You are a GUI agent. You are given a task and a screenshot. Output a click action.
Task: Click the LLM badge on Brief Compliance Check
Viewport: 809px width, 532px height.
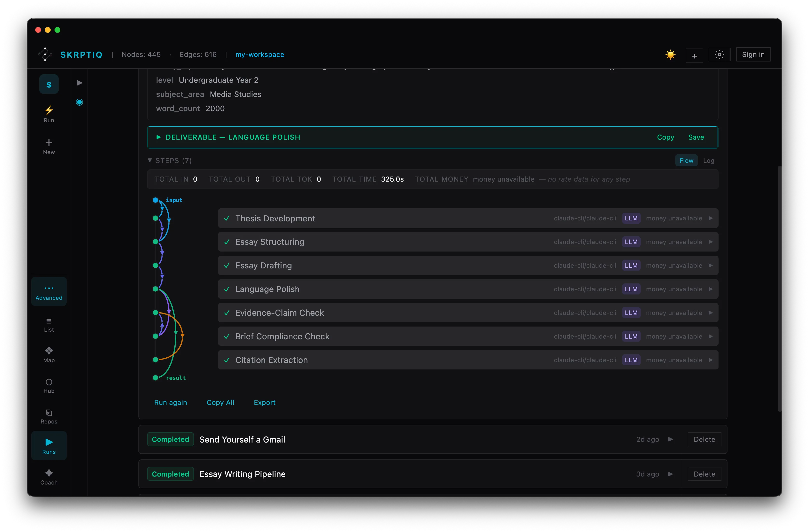[x=631, y=336]
